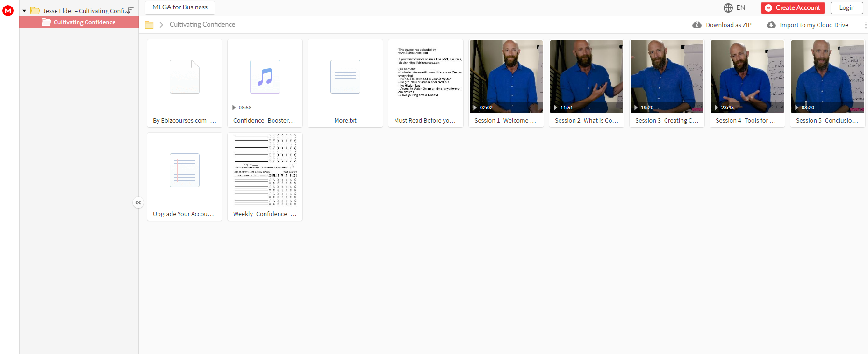Click the Import cloud upload icon
Viewport: 868px width, 354px height.
(771, 25)
